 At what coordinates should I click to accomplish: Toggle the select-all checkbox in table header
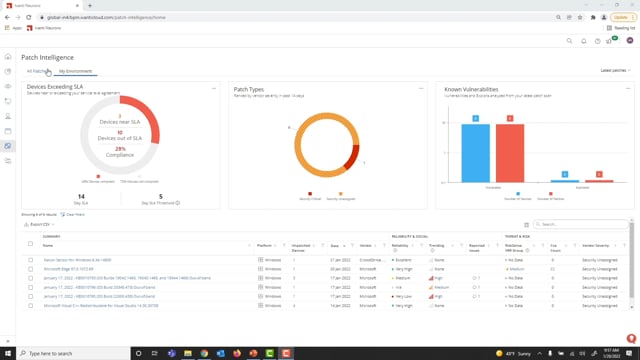[30, 244]
